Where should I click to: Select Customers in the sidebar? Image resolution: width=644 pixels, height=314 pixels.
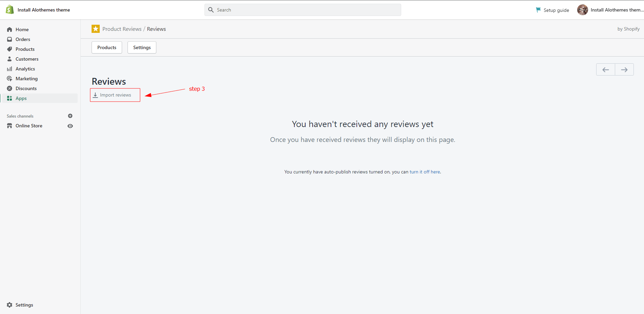pyautogui.click(x=27, y=59)
